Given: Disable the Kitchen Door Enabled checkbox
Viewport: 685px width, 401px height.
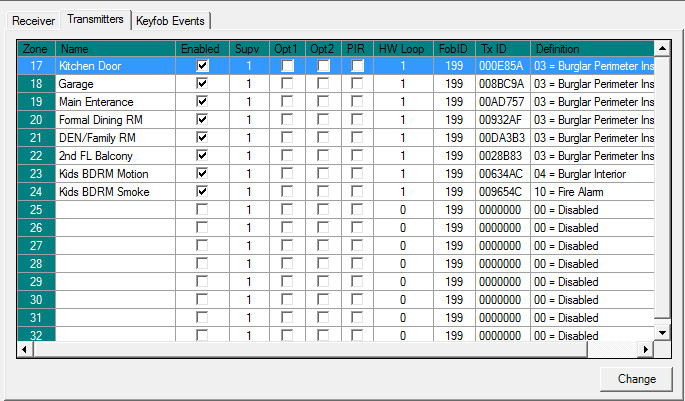Looking at the screenshot, I should coord(203,66).
